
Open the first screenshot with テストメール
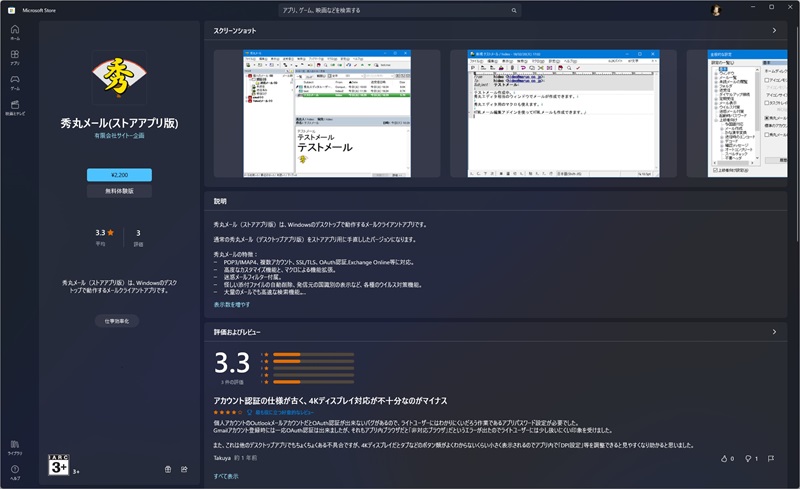[x=327, y=113]
